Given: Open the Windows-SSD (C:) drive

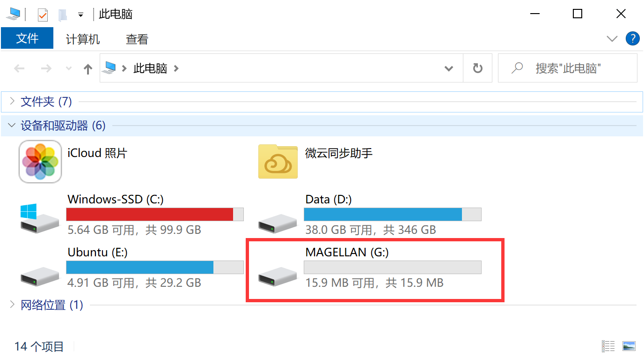Looking at the screenshot, I should (x=115, y=199).
